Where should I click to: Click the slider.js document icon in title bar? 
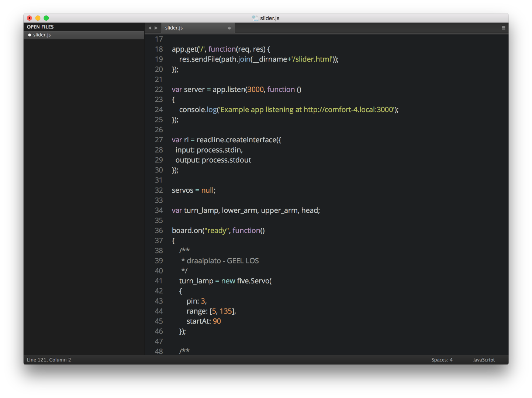[x=255, y=18]
